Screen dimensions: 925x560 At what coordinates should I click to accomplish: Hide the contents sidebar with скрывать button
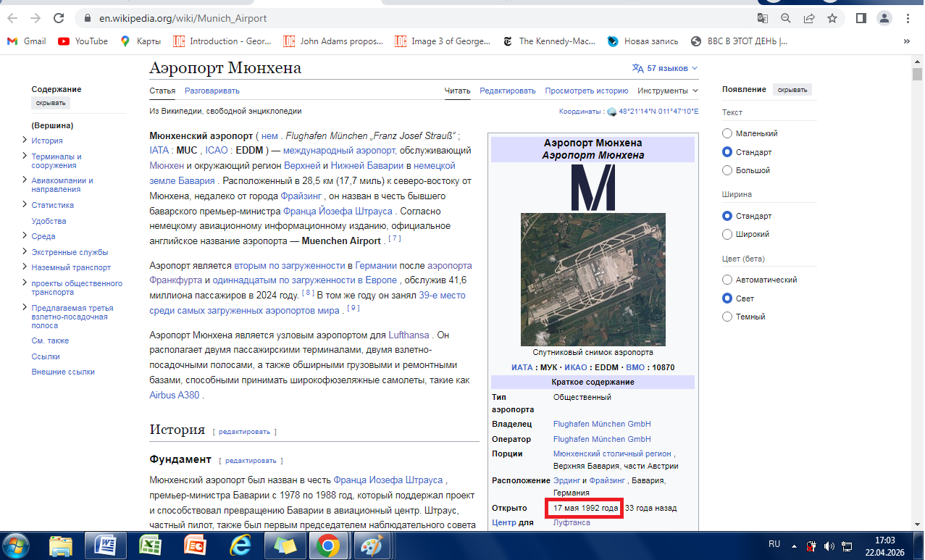coord(51,103)
